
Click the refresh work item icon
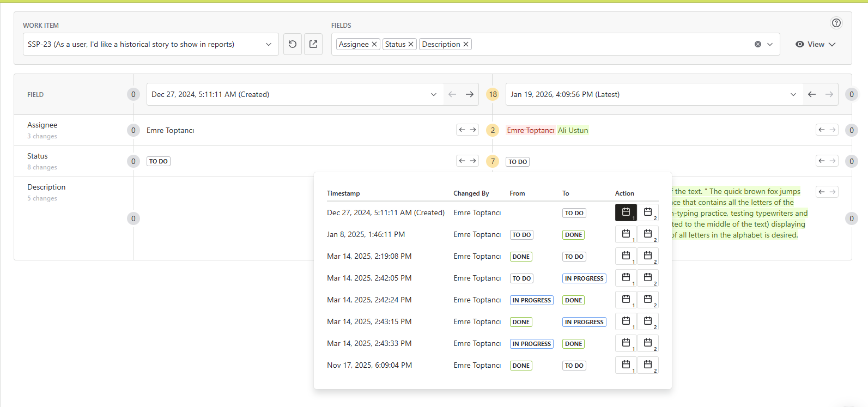coord(293,44)
